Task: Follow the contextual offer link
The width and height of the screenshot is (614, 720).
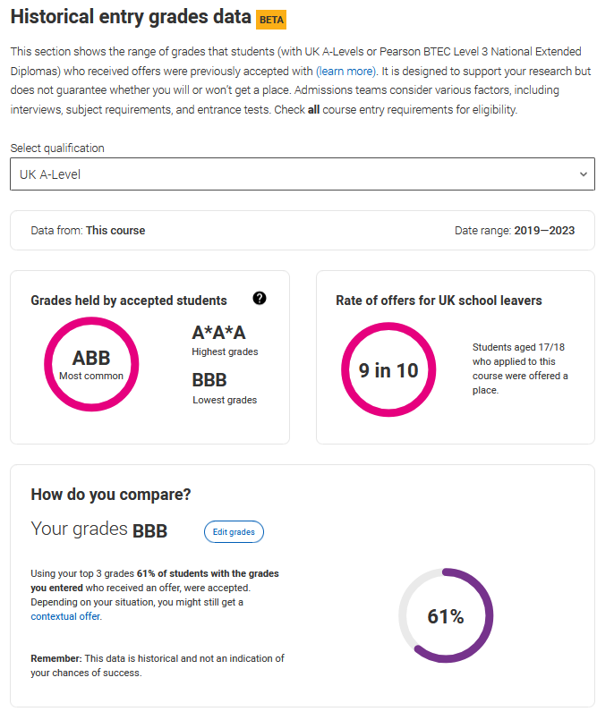Action: click(x=66, y=617)
